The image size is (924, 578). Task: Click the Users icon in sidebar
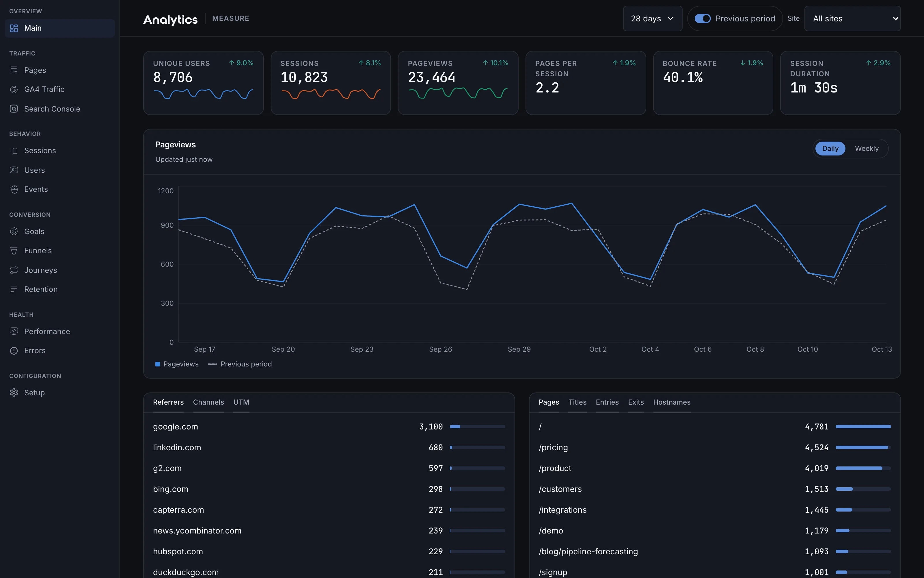click(14, 170)
